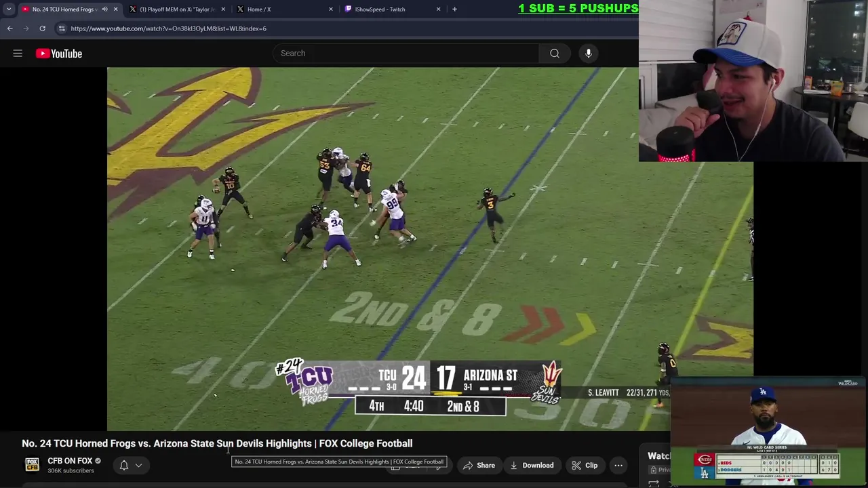The image size is (868, 488).
Task: Click the 306K subscribers text
Action: (71, 470)
